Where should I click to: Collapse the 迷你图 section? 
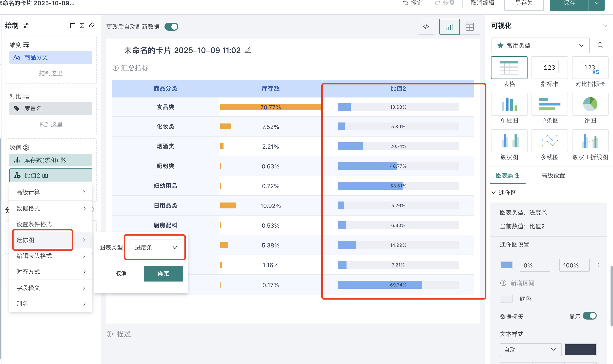click(493, 193)
